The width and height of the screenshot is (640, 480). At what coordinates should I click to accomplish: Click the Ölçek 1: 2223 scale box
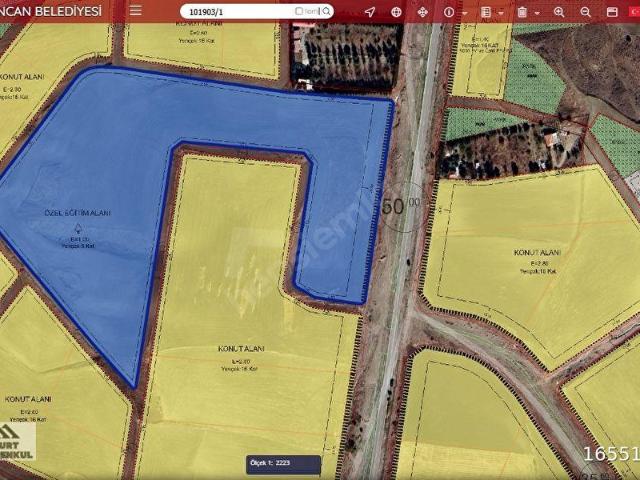coord(284,464)
